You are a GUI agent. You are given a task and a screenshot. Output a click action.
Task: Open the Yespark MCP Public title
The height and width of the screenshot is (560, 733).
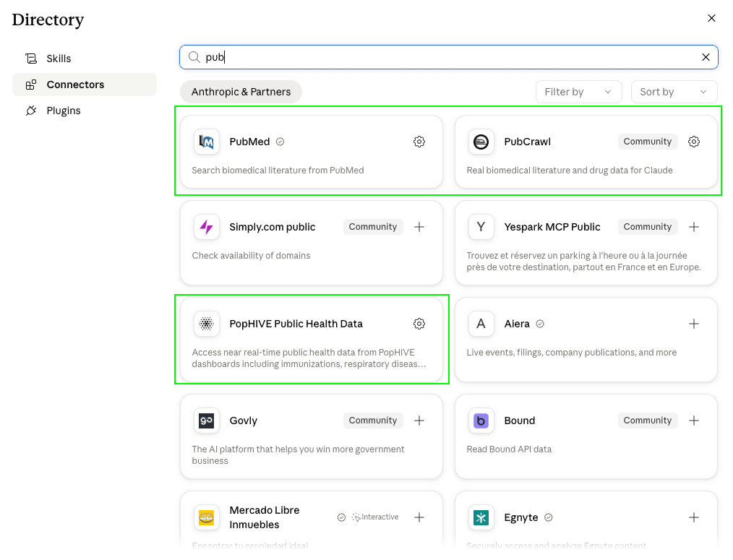[x=552, y=227]
